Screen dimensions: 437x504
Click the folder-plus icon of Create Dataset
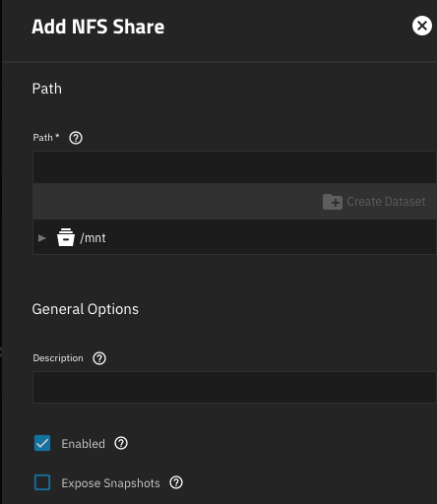333,202
